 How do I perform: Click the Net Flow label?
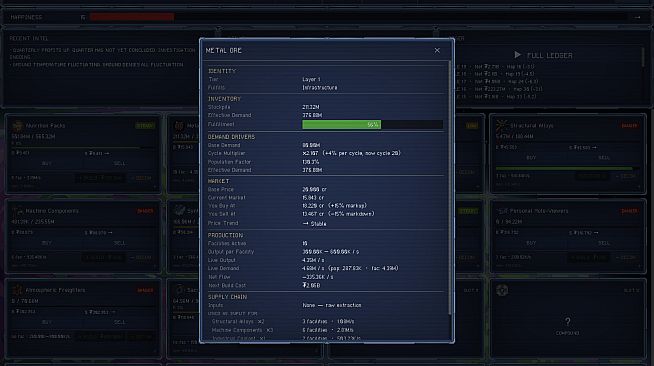tap(219, 277)
